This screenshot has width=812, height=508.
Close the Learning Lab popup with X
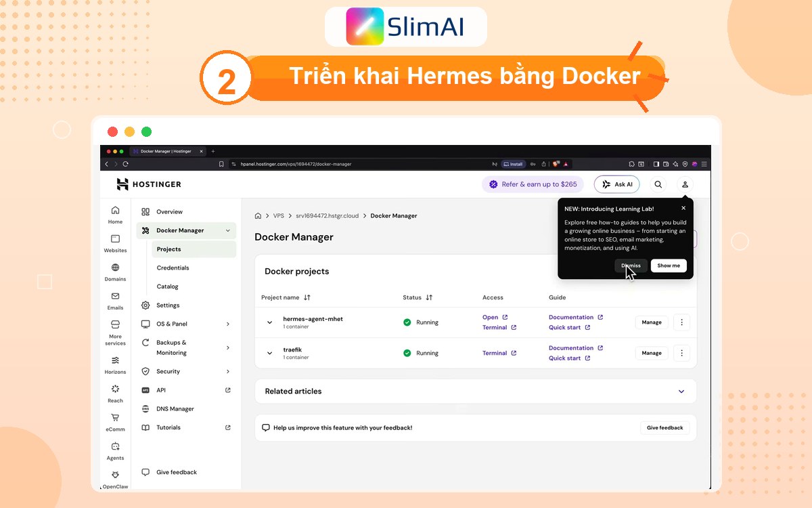(683, 209)
